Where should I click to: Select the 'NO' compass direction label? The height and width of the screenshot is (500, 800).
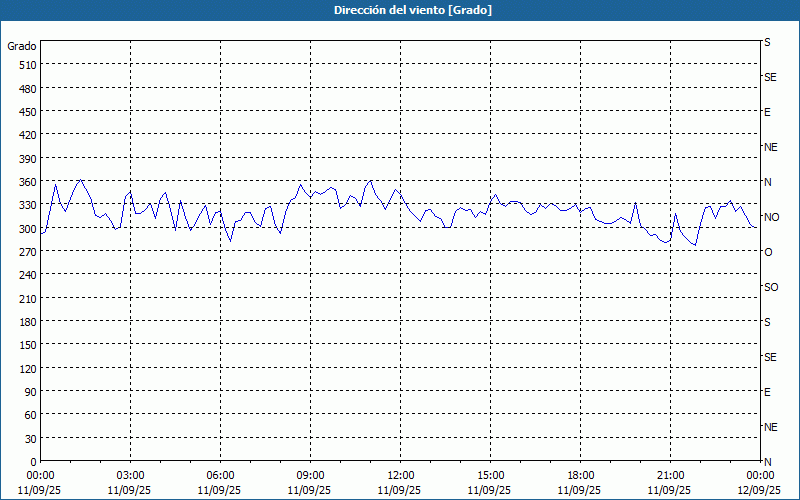[x=771, y=217]
